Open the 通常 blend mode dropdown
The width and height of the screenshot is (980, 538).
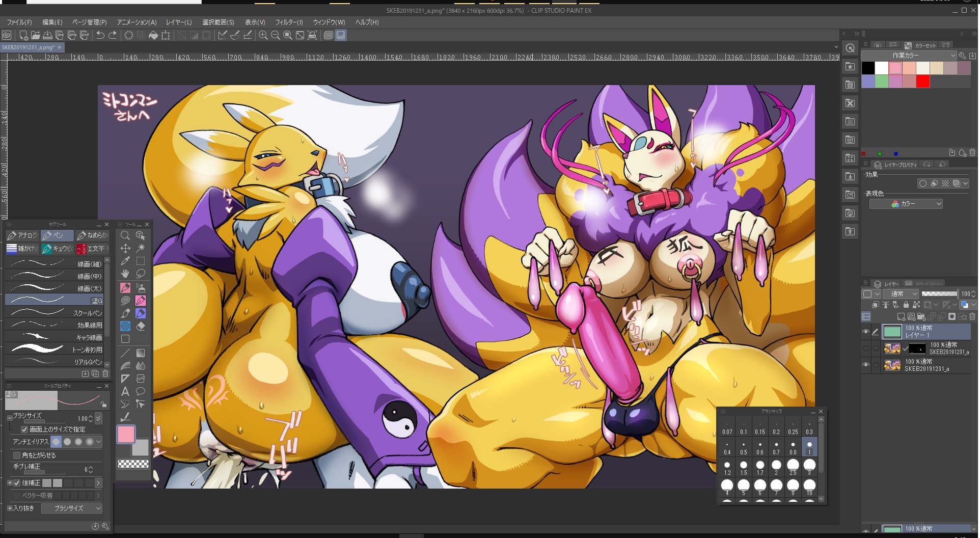[x=901, y=294]
